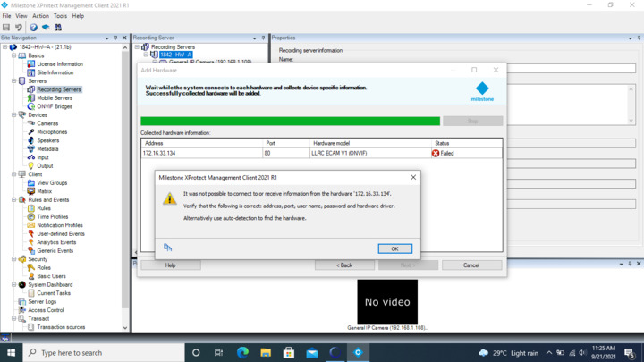Collapse the Recording Servers root node
Image resolution: width=644 pixels, height=362 pixels.
[x=138, y=47]
